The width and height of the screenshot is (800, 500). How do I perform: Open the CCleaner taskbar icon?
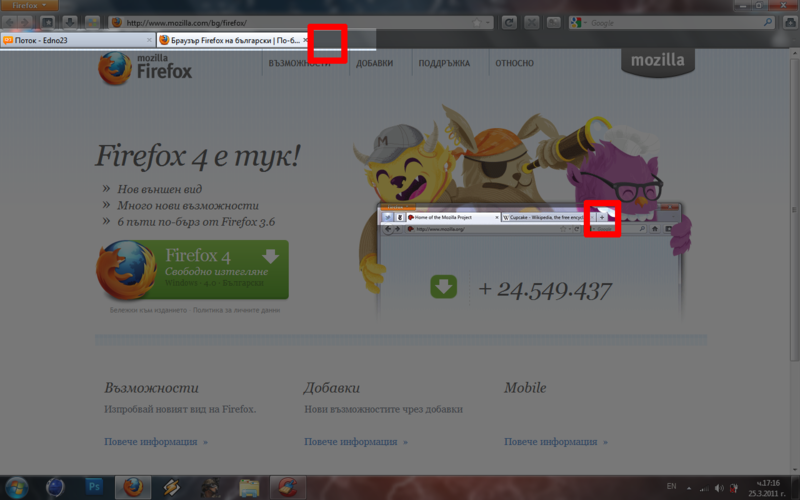(288, 488)
